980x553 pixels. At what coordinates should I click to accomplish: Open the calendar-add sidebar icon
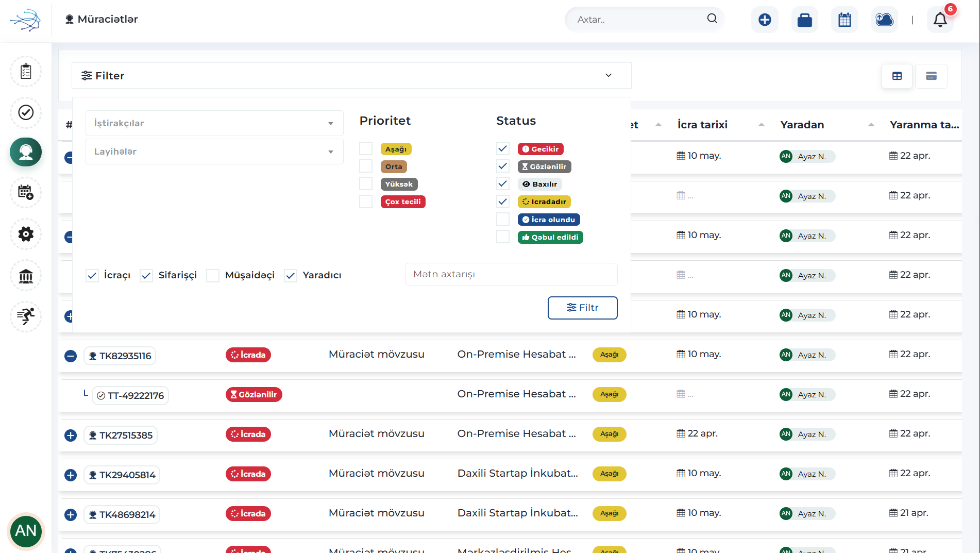(x=26, y=192)
